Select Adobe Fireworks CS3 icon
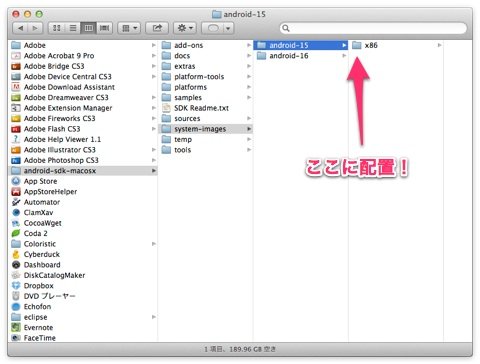The height and width of the screenshot is (364, 480). coord(16,118)
